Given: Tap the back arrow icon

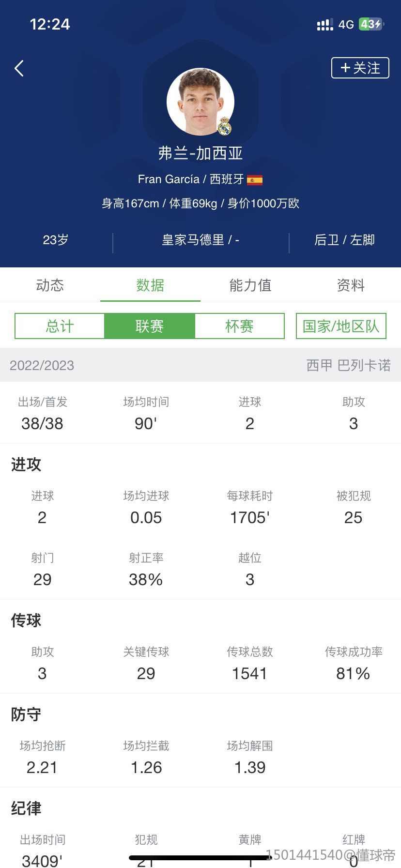Looking at the screenshot, I should 19,68.
